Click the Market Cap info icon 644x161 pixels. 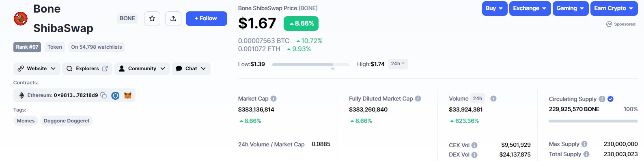[274, 99]
